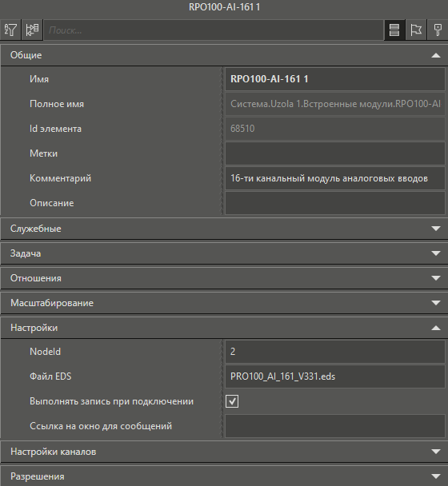Collapse the Общие section
Image resolution: width=448 pixels, height=486 pixels.
tap(224, 55)
